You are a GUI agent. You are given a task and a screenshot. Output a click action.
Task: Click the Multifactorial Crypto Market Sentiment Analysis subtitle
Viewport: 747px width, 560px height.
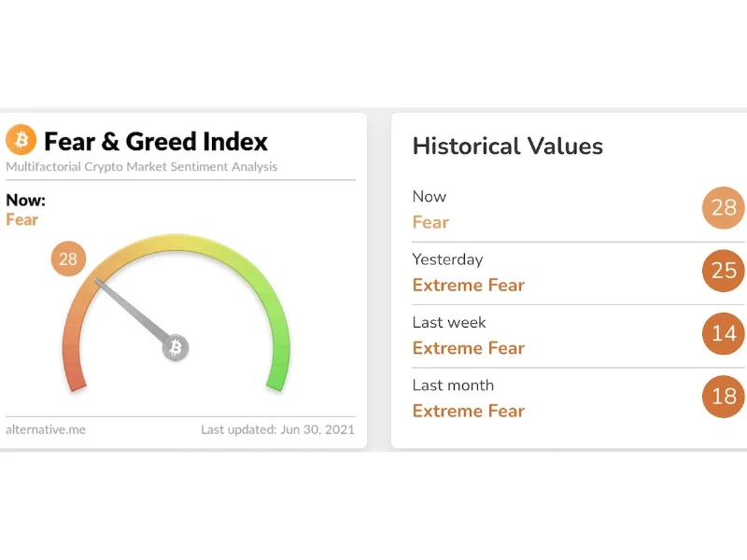(x=141, y=167)
